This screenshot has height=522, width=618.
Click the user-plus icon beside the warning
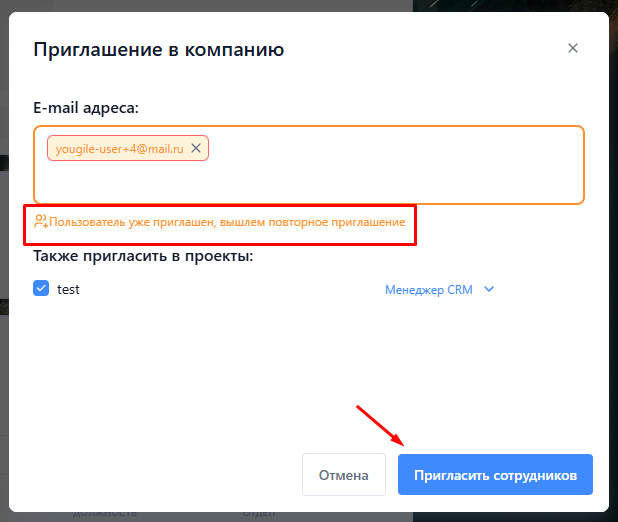[x=40, y=222]
